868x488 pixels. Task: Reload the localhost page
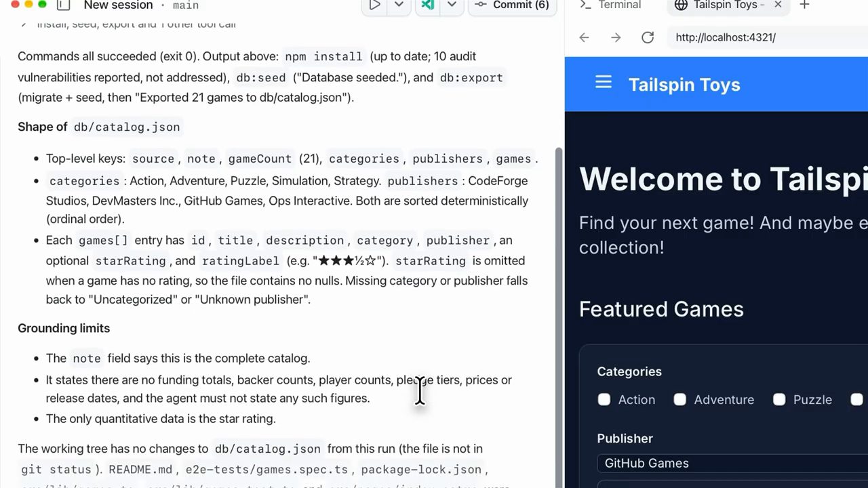point(648,37)
